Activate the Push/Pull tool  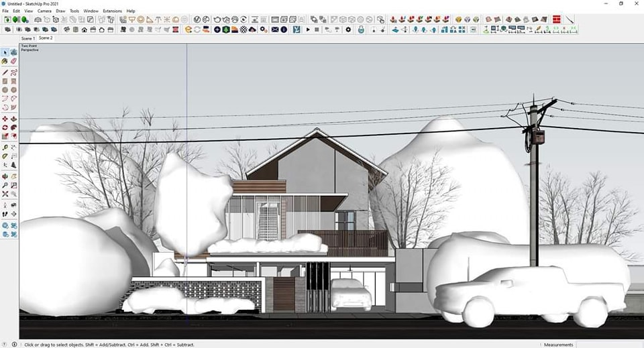coord(13,119)
